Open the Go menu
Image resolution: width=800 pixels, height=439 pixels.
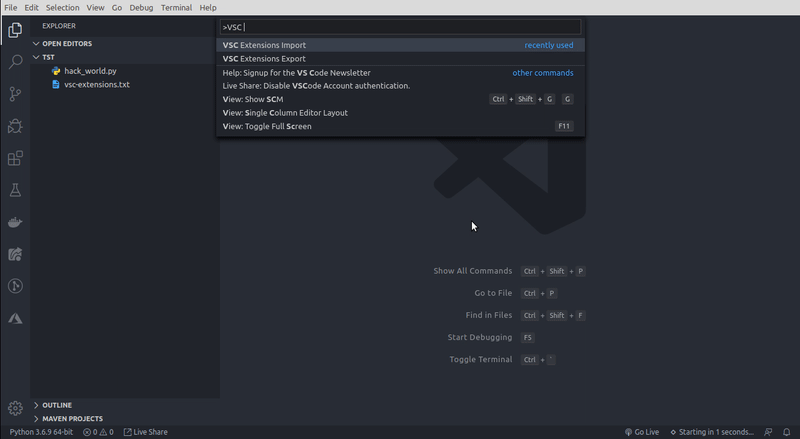point(117,8)
